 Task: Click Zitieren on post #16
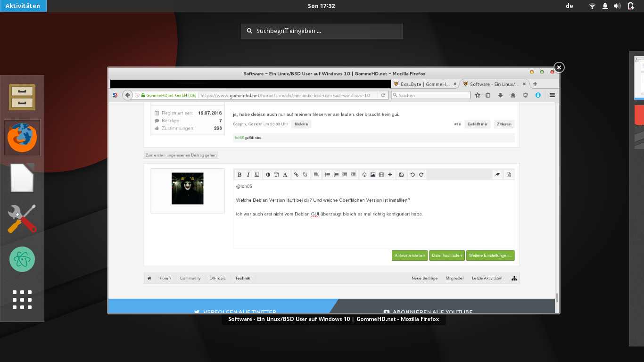pos(504,124)
